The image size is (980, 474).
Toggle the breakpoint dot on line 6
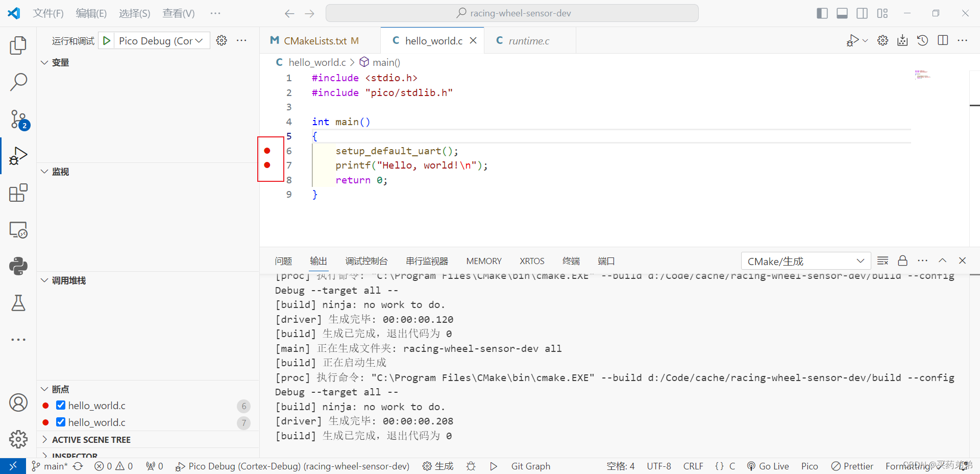coord(267,151)
